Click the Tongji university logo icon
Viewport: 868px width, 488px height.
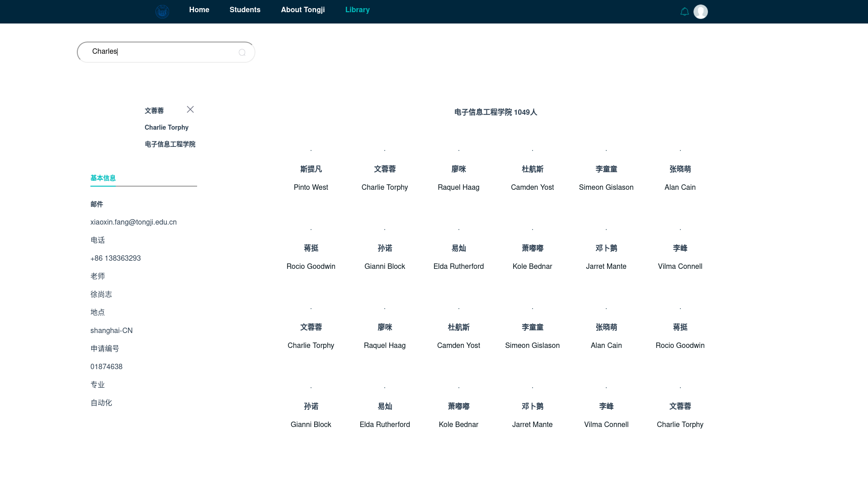(x=162, y=11)
